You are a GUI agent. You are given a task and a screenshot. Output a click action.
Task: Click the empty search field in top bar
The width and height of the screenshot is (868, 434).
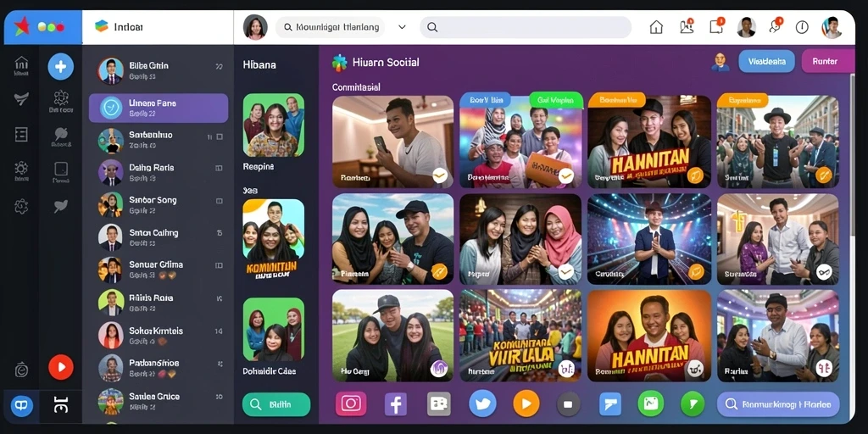click(x=526, y=27)
